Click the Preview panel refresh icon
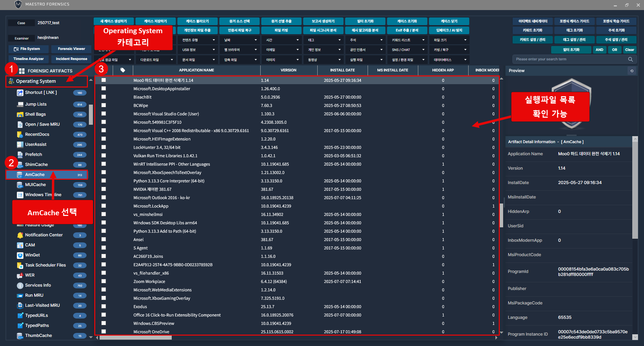644x346 pixels. (x=632, y=71)
